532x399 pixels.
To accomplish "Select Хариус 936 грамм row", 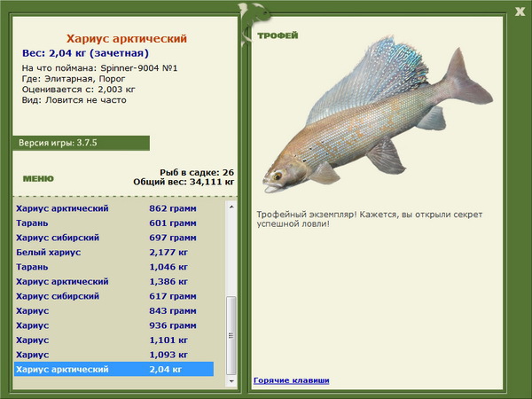I will click(113, 325).
